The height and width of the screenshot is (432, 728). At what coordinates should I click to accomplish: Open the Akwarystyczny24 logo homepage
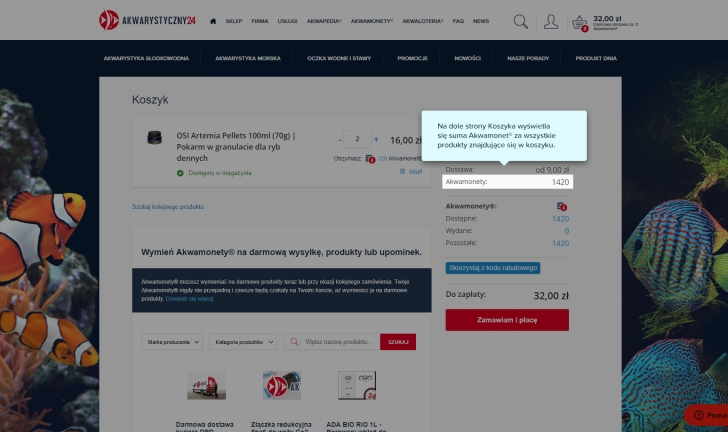(x=147, y=20)
